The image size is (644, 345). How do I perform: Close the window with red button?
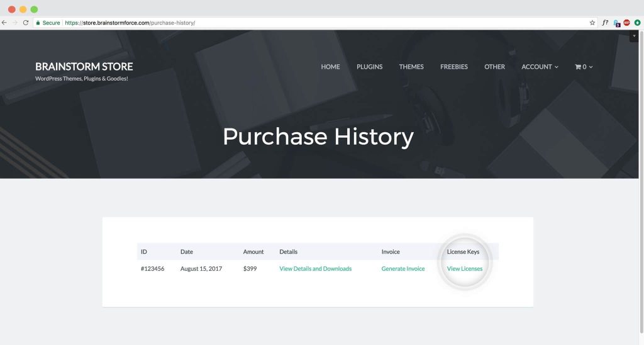[11, 9]
